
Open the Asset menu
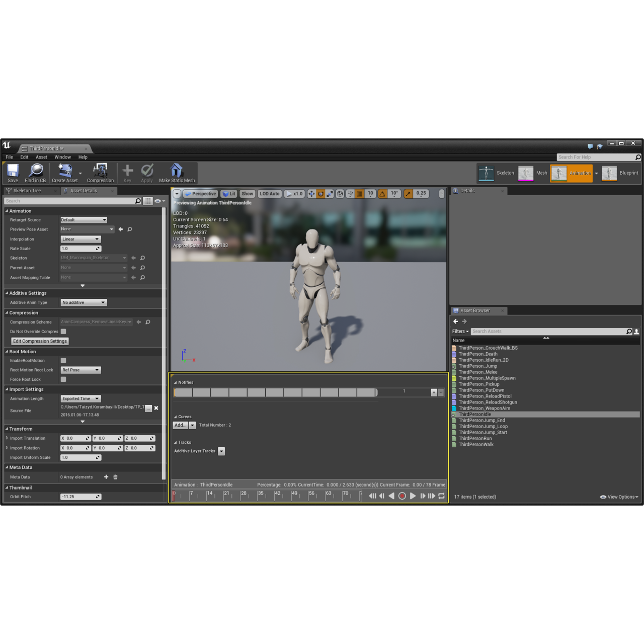[41, 157]
